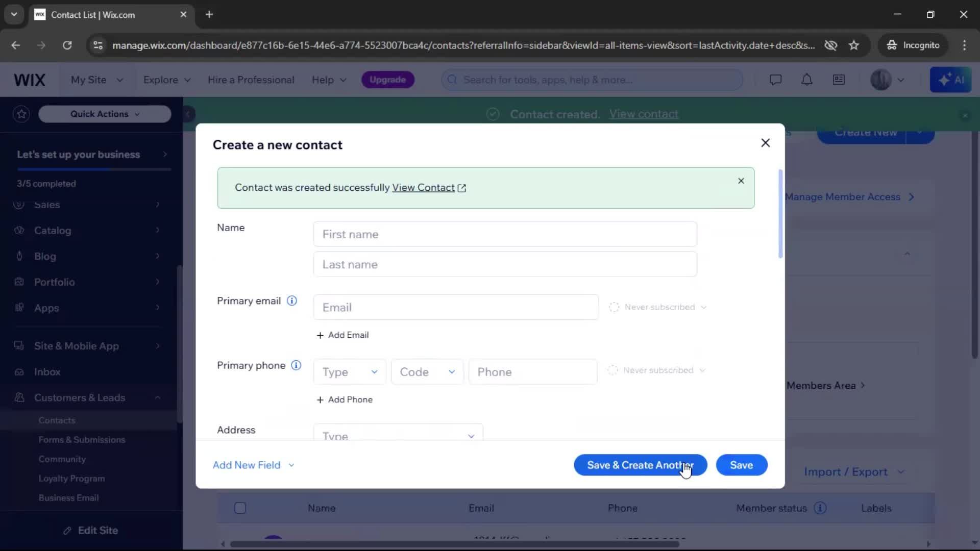Open the phone Code dropdown
The image size is (980, 551).
(x=427, y=372)
